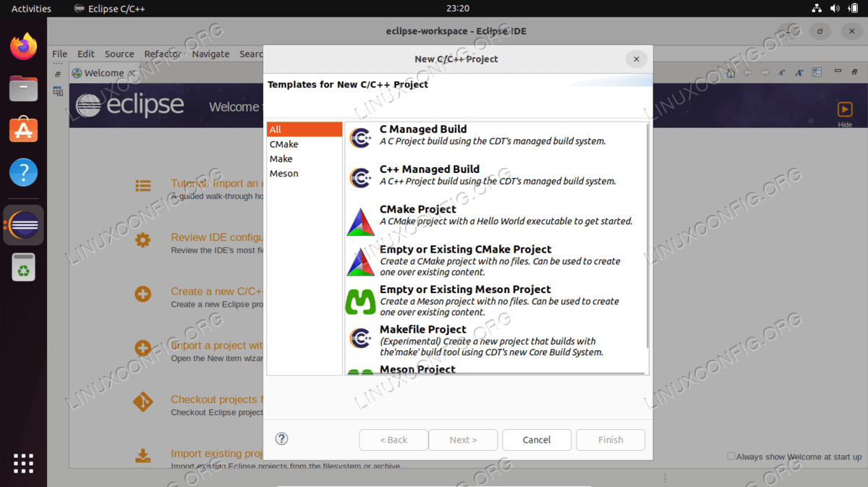Select the CMake template category

pos(305,144)
